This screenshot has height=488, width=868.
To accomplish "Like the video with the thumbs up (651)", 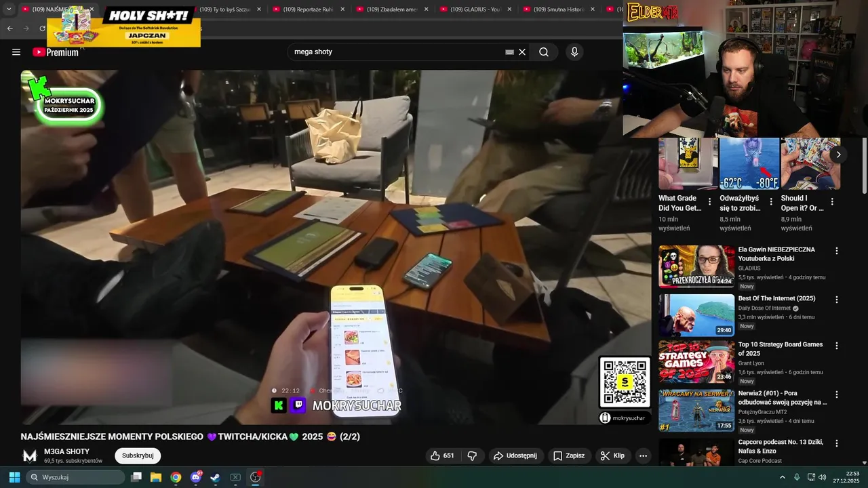I will tap(442, 455).
